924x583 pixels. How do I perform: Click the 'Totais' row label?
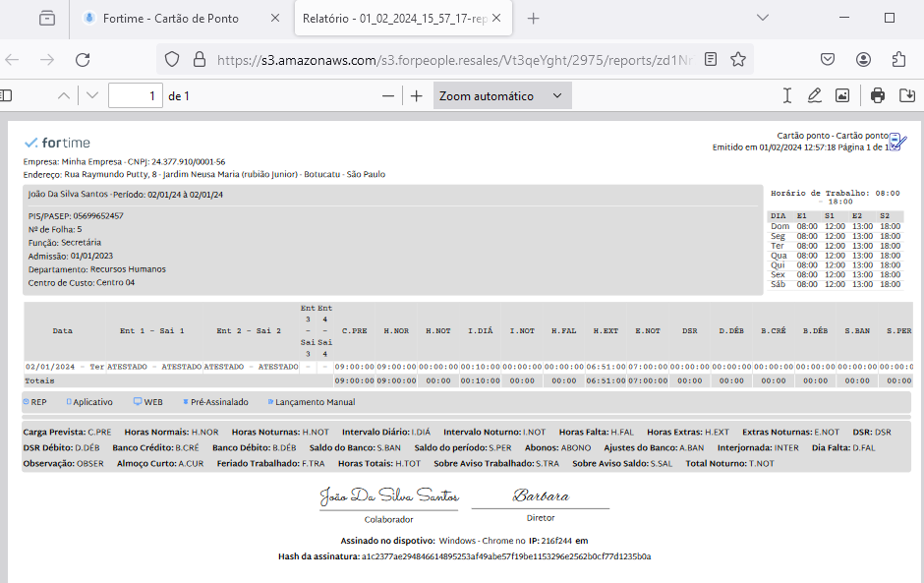click(39, 380)
